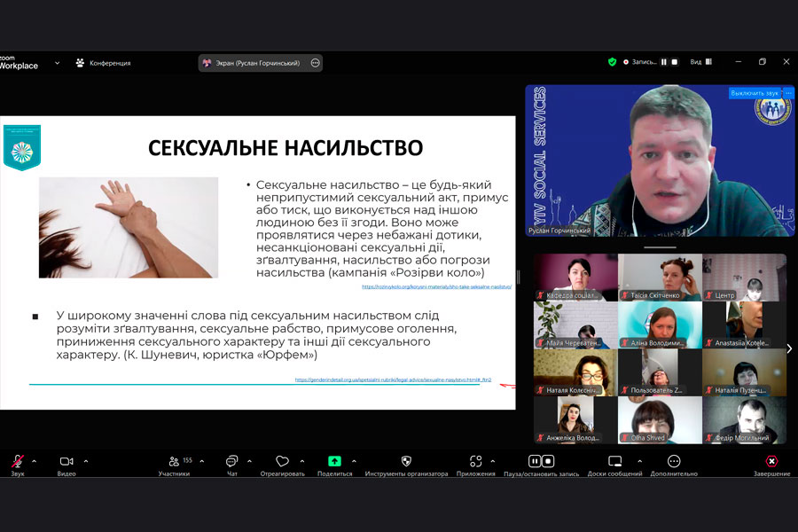Select Аліна Володими... participant tile

coord(660,325)
